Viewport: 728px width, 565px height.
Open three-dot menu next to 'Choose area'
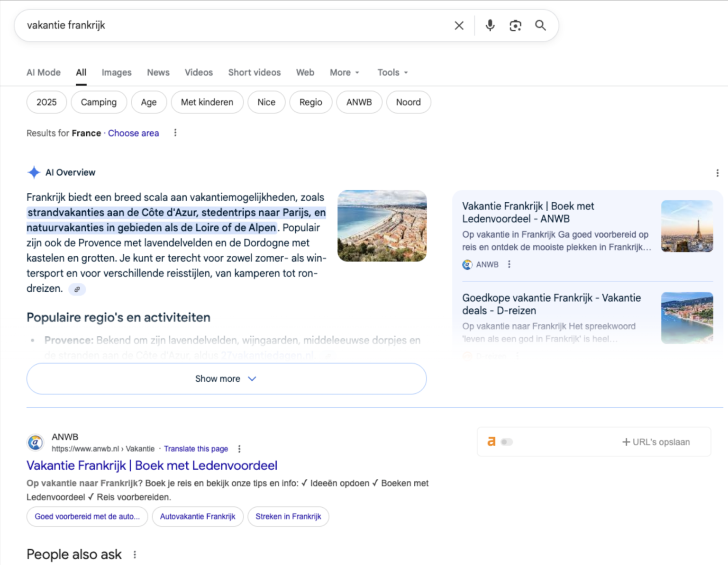click(x=175, y=133)
